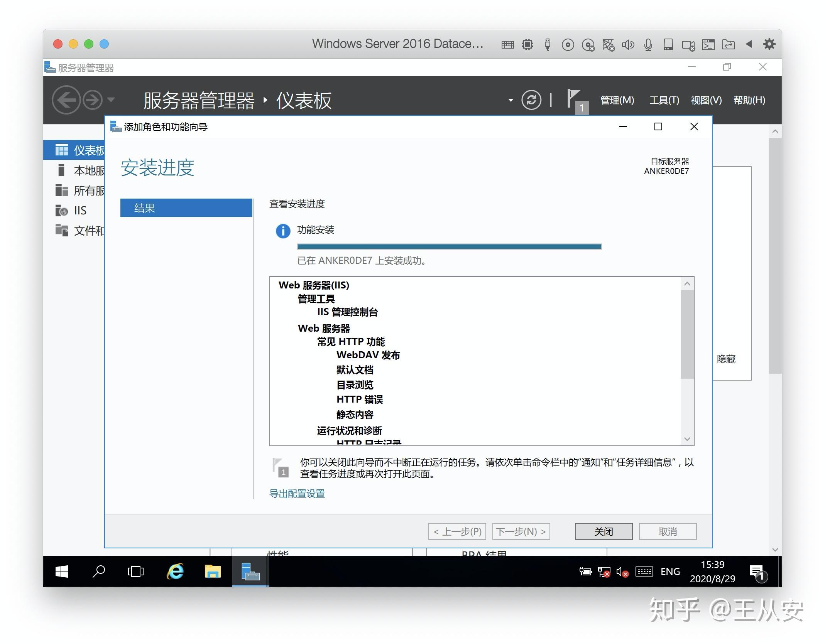Open the 工具(T) menu
Viewport: 825px width, 644px height.
(664, 100)
